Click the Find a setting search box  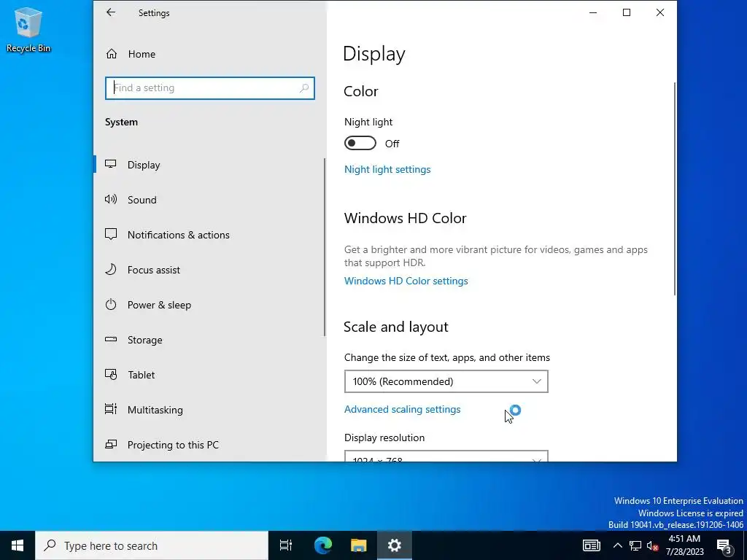pos(209,88)
